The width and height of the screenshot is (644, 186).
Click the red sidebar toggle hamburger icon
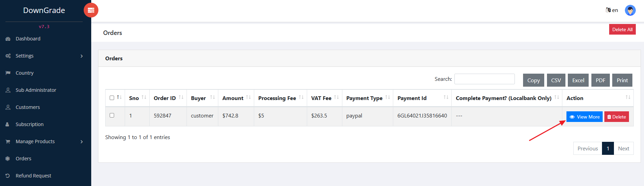tap(91, 10)
